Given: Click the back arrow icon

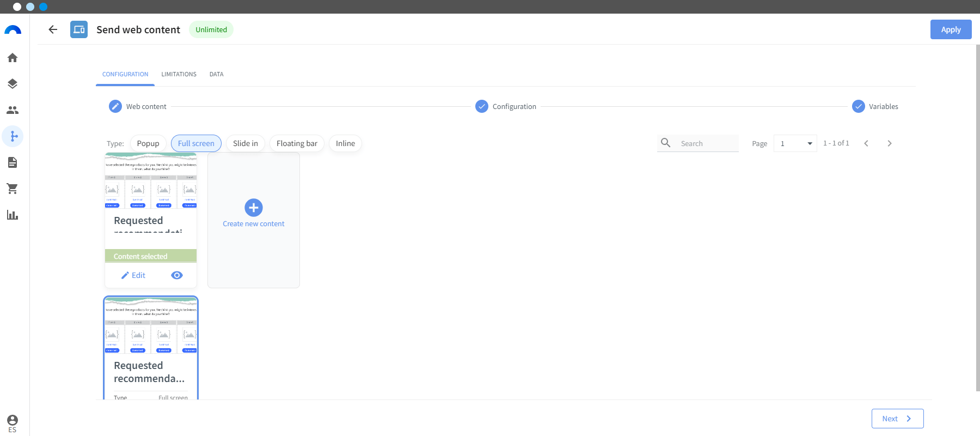Looking at the screenshot, I should pos(53,29).
